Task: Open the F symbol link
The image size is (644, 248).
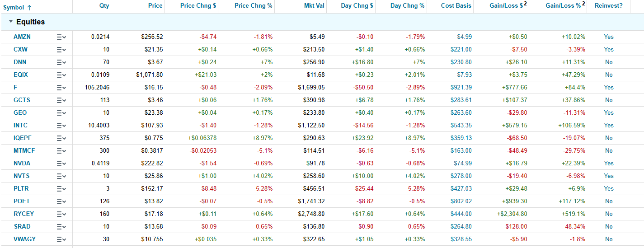Action: click(x=15, y=88)
